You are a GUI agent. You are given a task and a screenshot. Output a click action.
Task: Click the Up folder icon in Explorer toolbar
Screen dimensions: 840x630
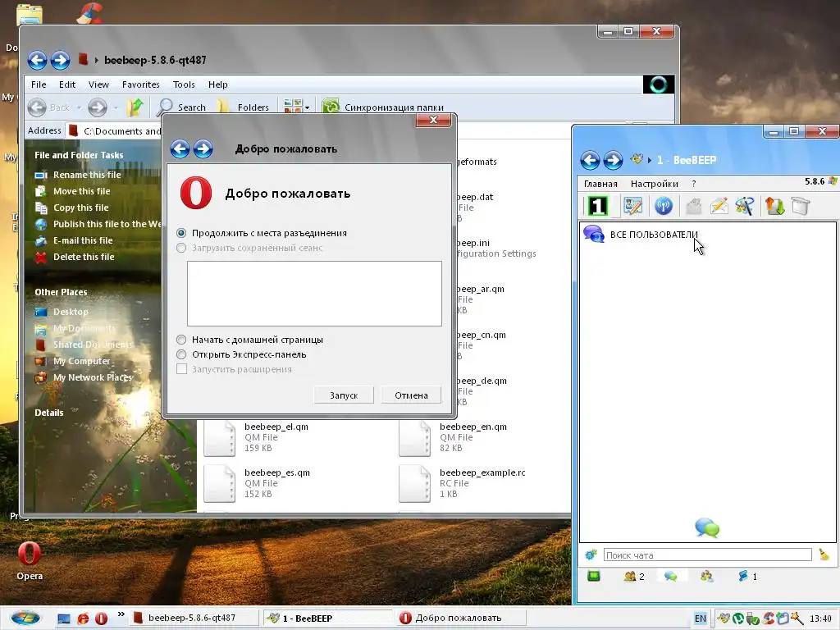point(135,107)
